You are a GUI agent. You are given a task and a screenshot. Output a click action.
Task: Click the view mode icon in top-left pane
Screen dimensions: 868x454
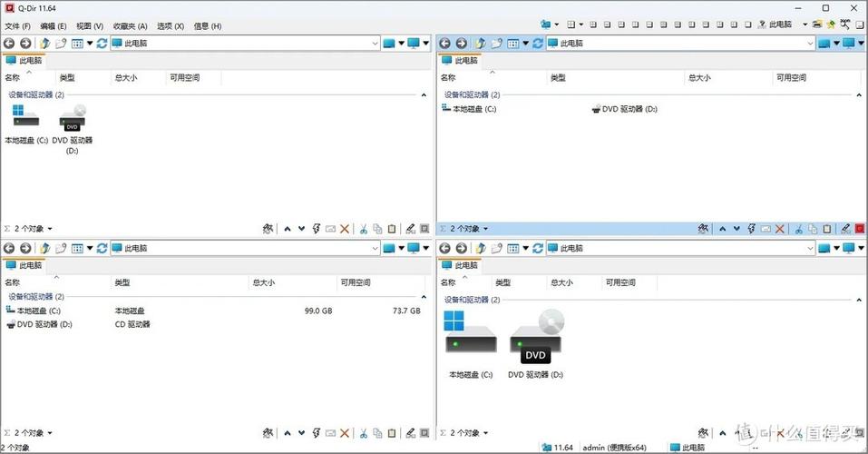(x=77, y=44)
